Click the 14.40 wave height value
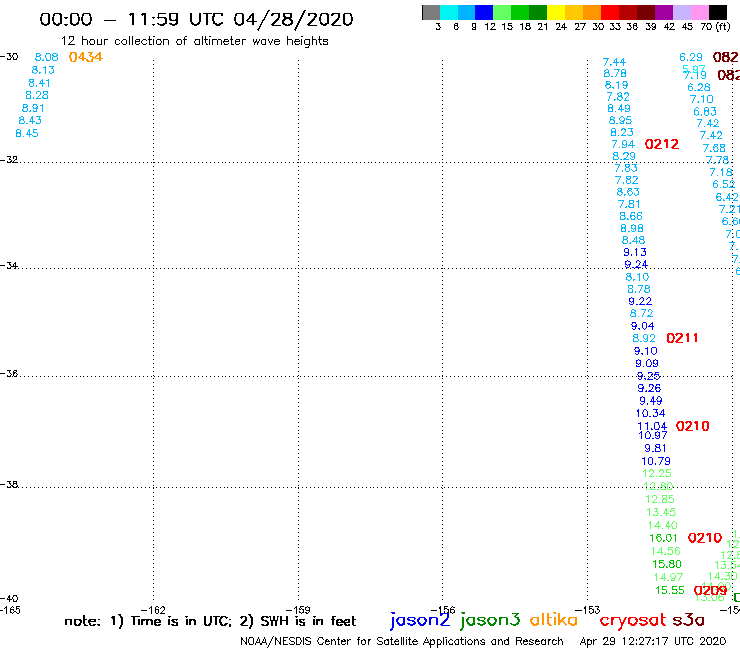740x650 pixels. click(x=663, y=525)
